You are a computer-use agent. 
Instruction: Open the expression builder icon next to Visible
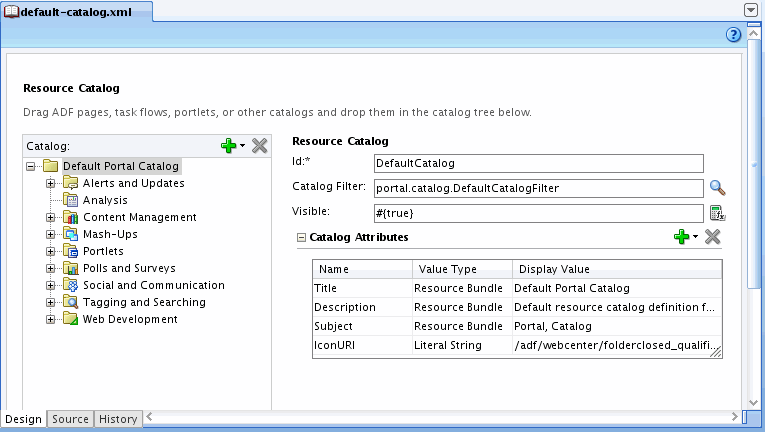(717, 213)
